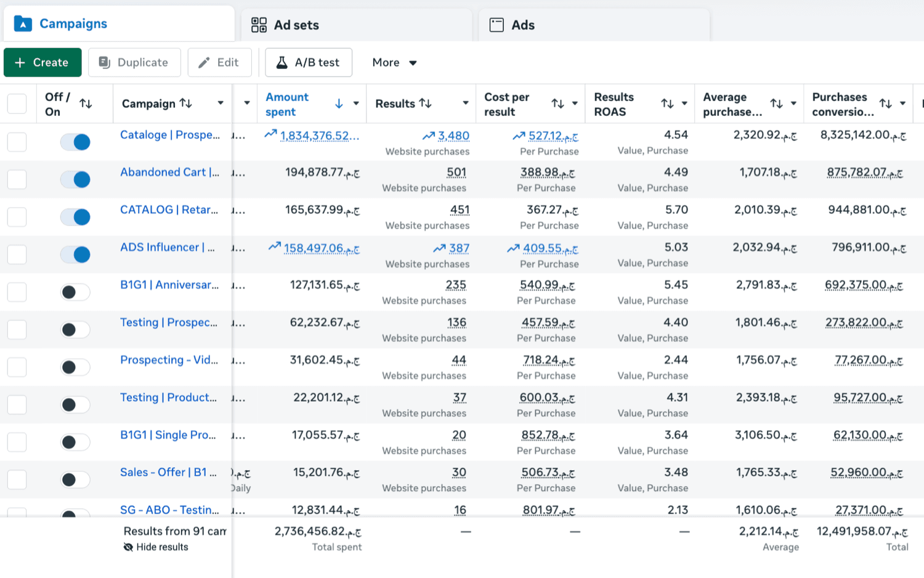The image size is (924, 578).
Task: Click the Campaigns folder icon
Action: [x=23, y=24]
